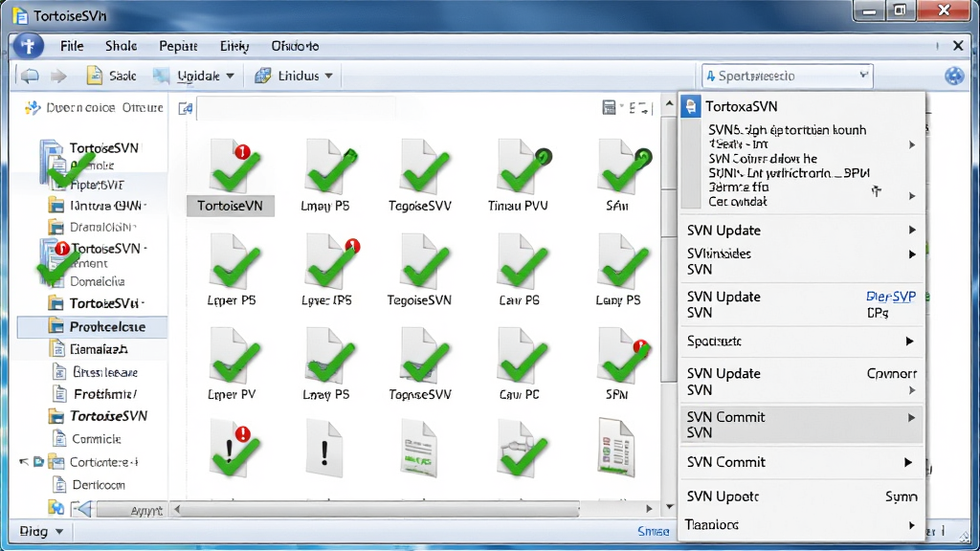Screen dimensions: 980x551
Task: Click horizontal scrollbar right arrow
Action: click(x=650, y=509)
